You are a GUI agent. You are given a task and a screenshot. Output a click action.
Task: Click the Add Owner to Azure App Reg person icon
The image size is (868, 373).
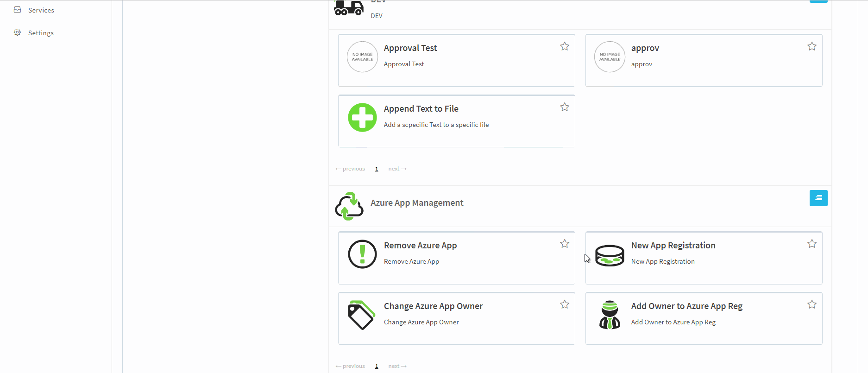click(x=610, y=315)
